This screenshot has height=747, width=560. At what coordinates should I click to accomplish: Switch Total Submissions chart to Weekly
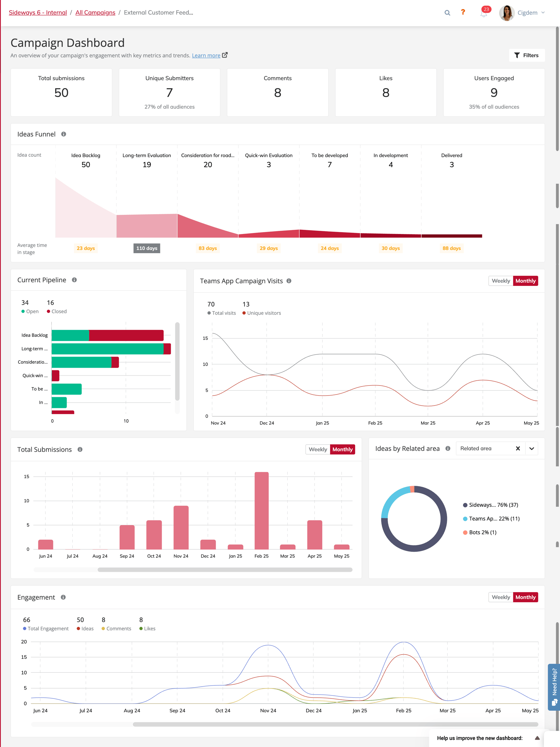pos(317,449)
